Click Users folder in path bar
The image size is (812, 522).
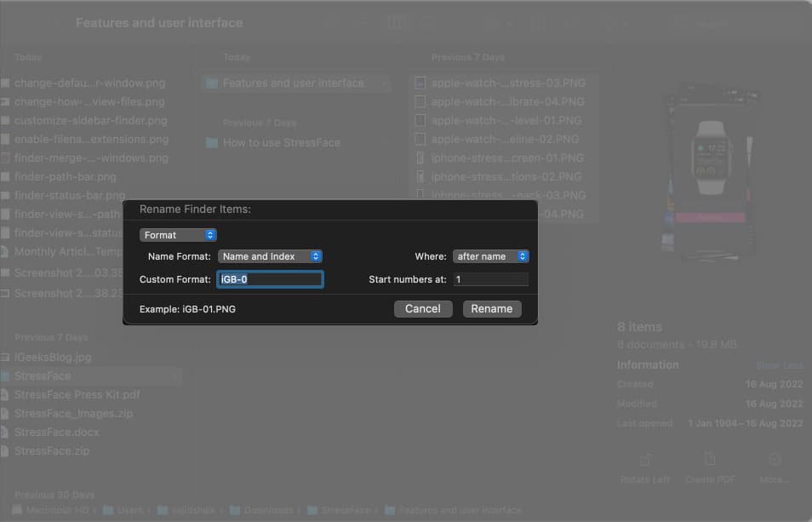123,510
